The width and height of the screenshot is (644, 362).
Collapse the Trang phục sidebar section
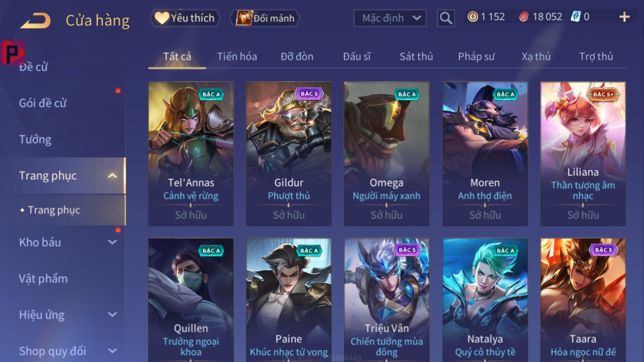[112, 176]
